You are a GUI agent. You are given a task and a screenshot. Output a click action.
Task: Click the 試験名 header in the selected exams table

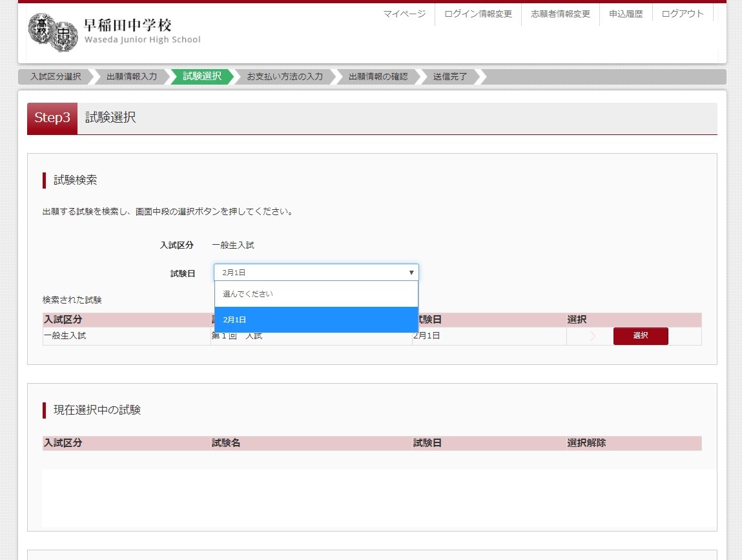226,443
